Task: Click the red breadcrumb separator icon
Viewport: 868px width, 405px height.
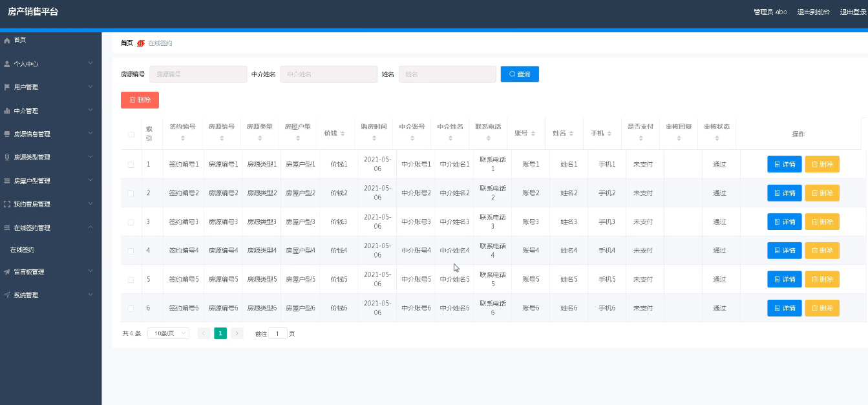Action: (140, 43)
